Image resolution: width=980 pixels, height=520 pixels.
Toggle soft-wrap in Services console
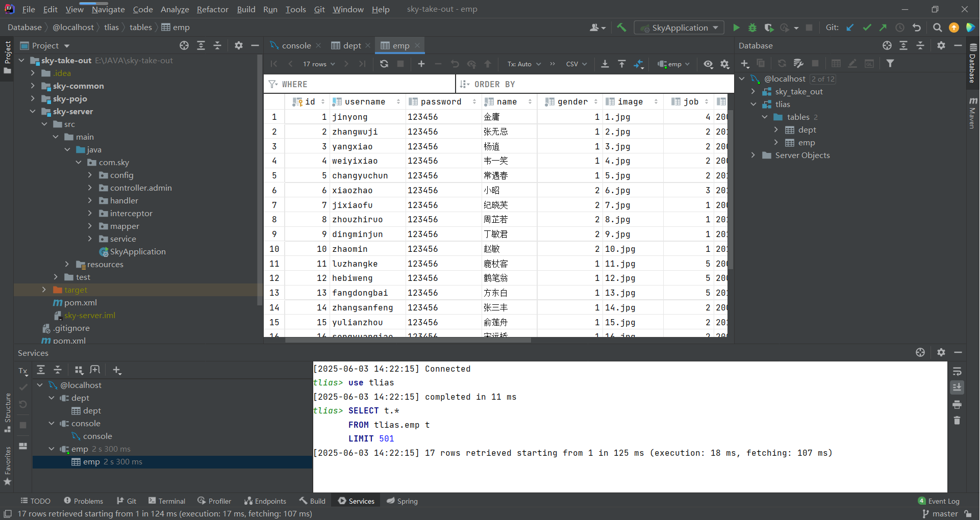click(957, 371)
